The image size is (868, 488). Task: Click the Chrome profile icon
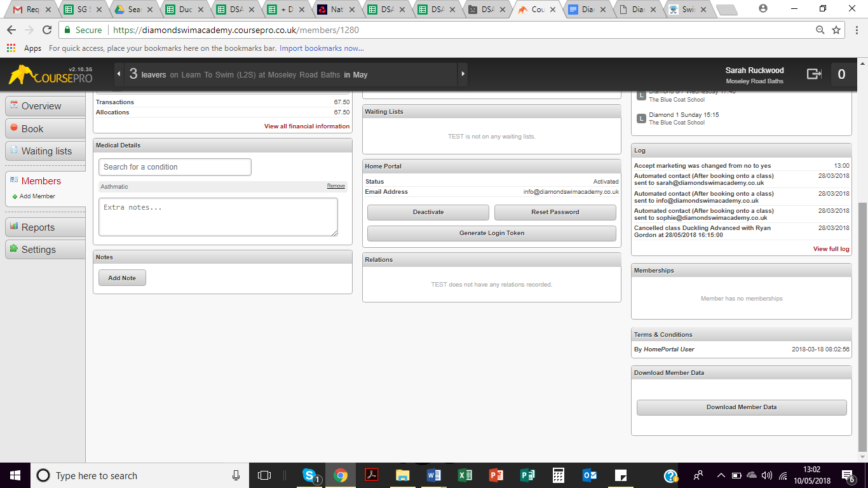763,9
